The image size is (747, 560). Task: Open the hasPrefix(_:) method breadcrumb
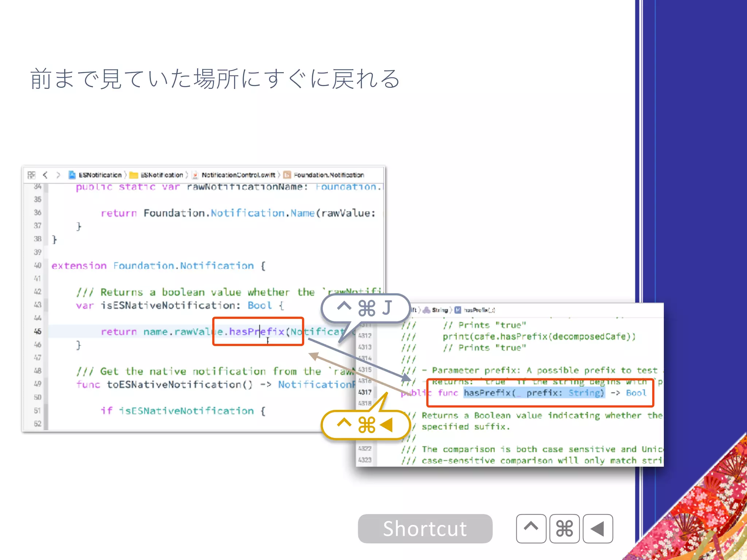pos(475,310)
